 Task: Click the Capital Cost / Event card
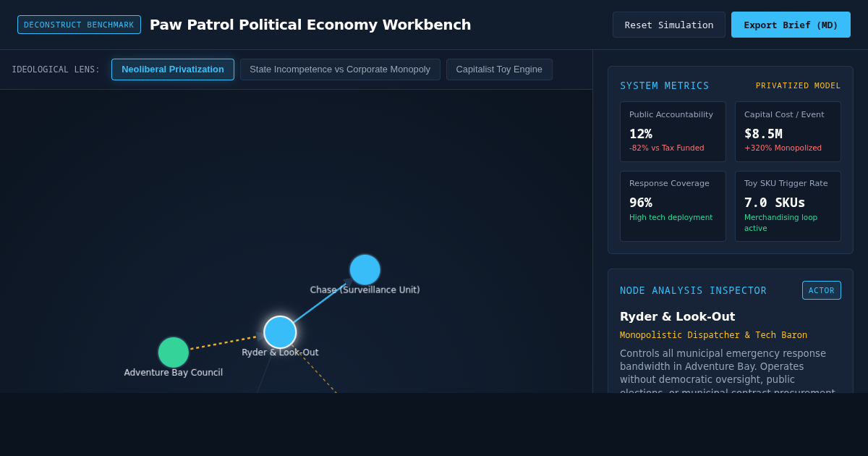(x=788, y=132)
